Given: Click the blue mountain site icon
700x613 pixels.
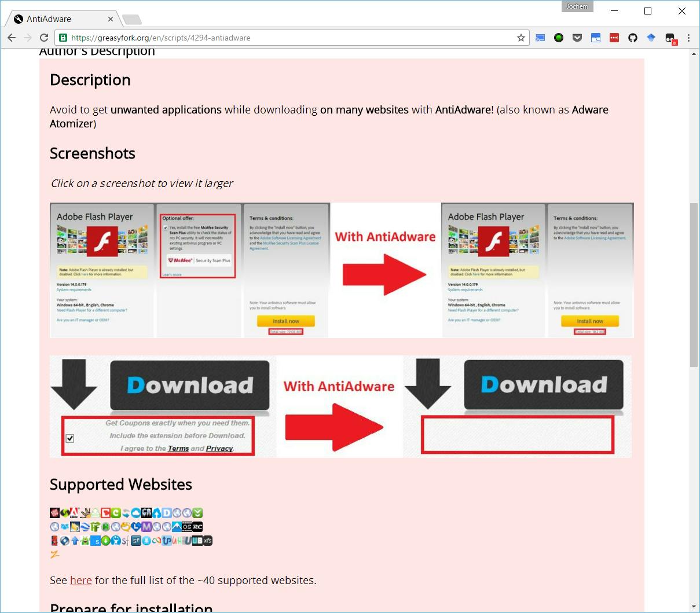Looking at the screenshot, I should click(177, 527).
